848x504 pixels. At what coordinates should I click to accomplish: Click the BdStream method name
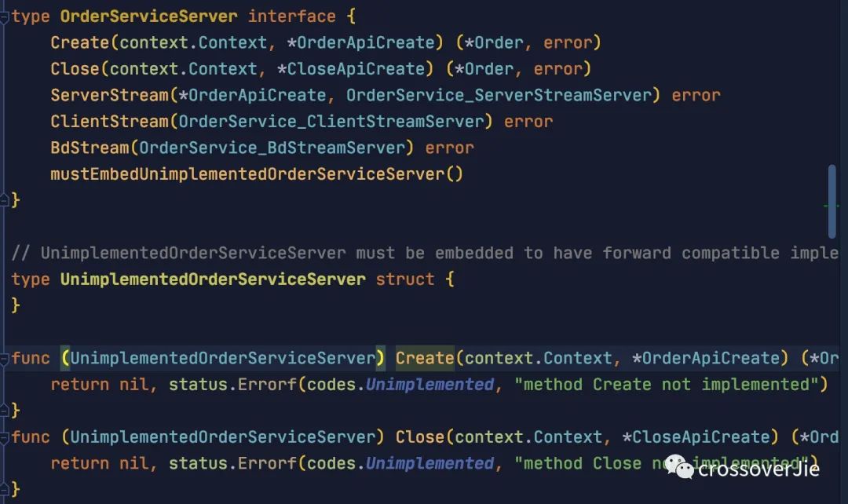(x=90, y=148)
